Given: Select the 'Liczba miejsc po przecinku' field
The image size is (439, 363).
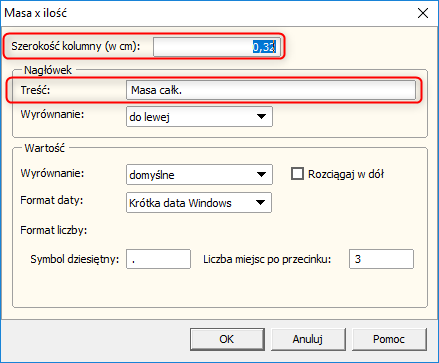Looking at the screenshot, I should point(381,259).
